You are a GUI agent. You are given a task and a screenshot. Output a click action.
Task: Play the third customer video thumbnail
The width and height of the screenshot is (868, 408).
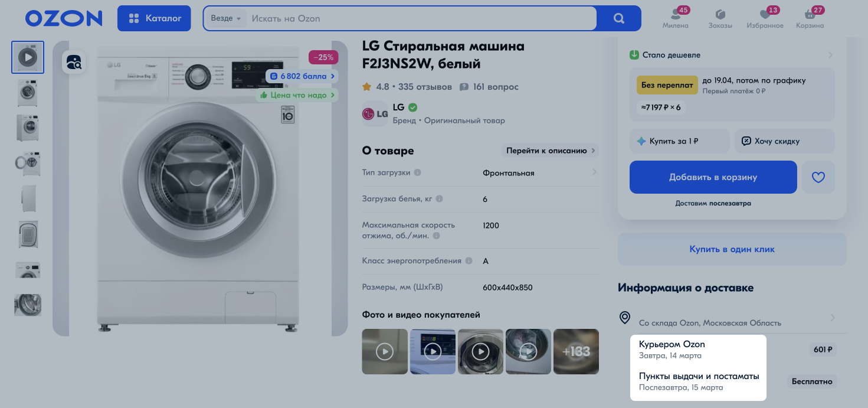coord(480,351)
